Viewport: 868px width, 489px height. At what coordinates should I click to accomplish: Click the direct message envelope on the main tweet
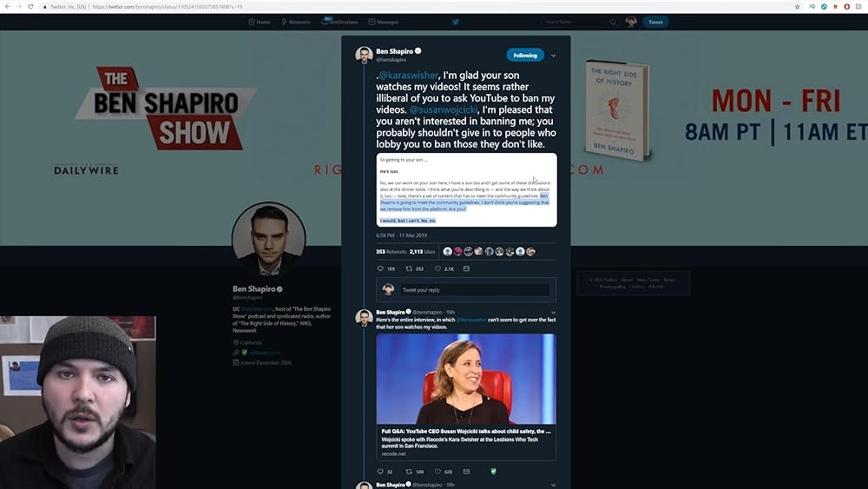(x=466, y=269)
